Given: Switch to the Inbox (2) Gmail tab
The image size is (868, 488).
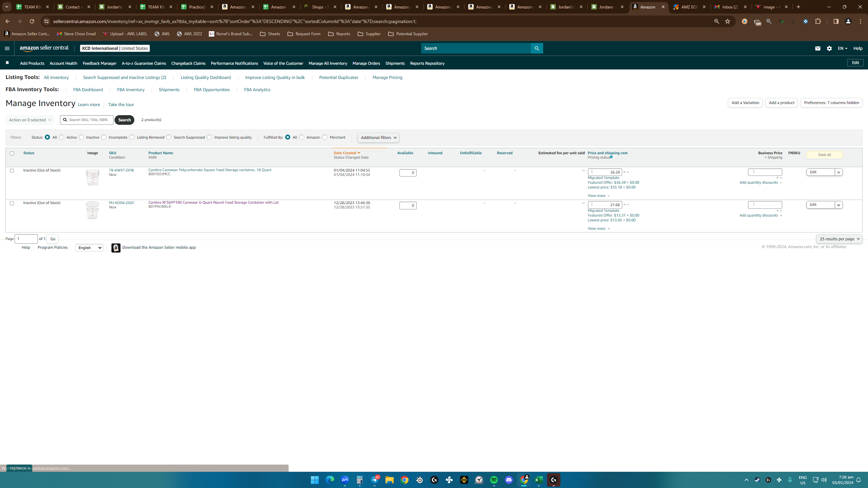Looking at the screenshot, I should pos(731,7).
